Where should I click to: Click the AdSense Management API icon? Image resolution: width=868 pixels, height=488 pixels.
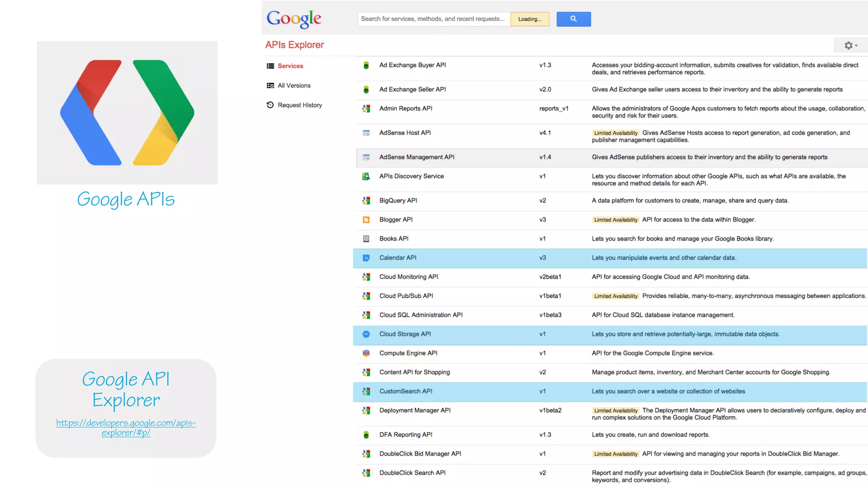366,157
